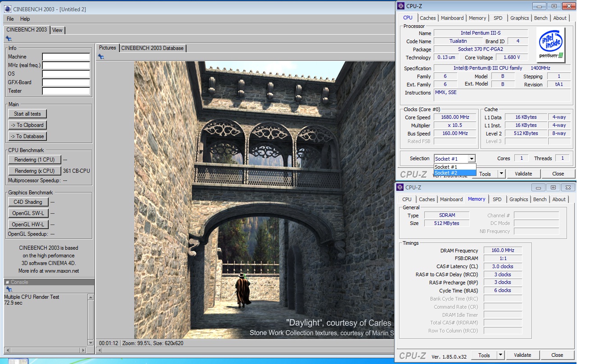Click the CPU-Z icon in lower window title
The image size is (590, 364).
[x=400, y=187]
